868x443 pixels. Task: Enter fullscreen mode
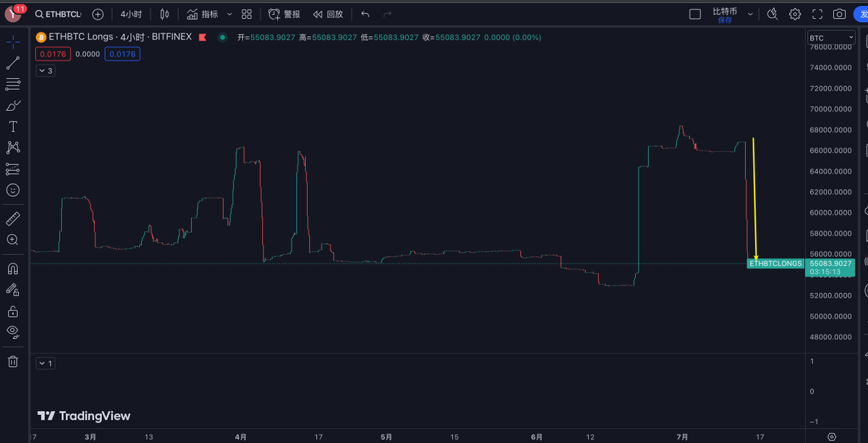click(x=817, y=14)
